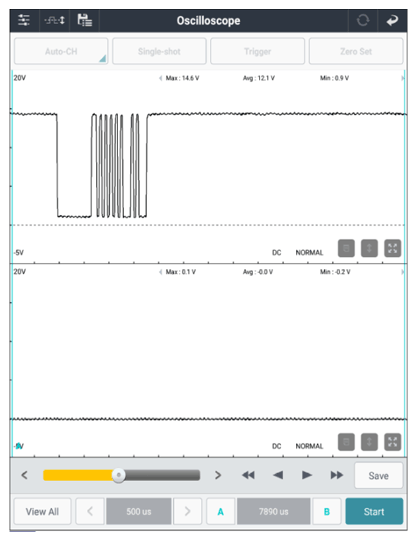Click the refresh circular arrows icon
The image size is (417, 541).
[x=363, y=20]
